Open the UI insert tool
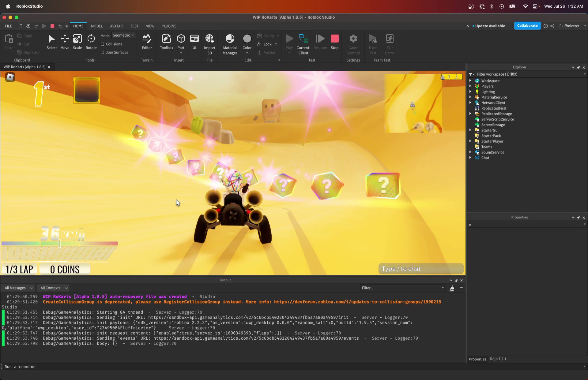 pos(194,42)
